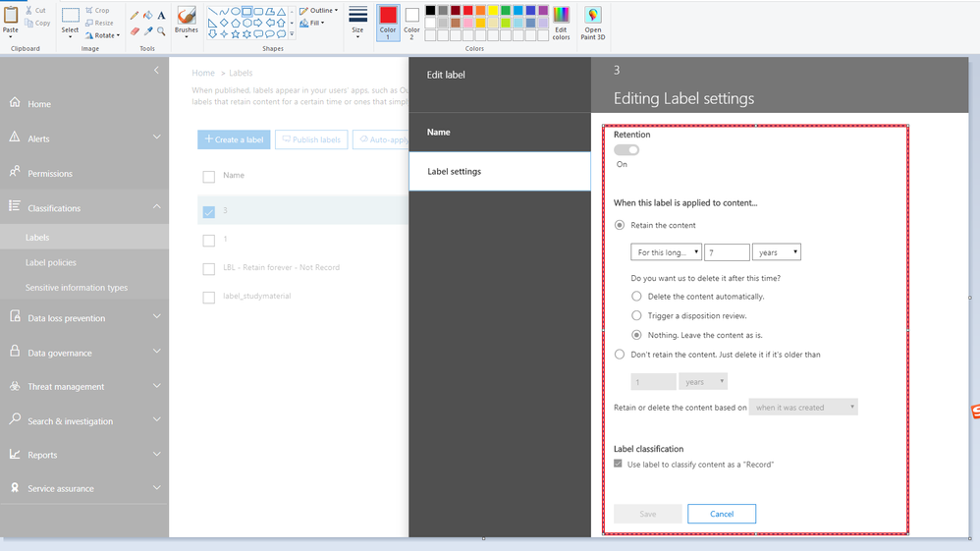Click the Home breadcrumb link
This screenshot has height=551, width=980.
pos(203,74)
